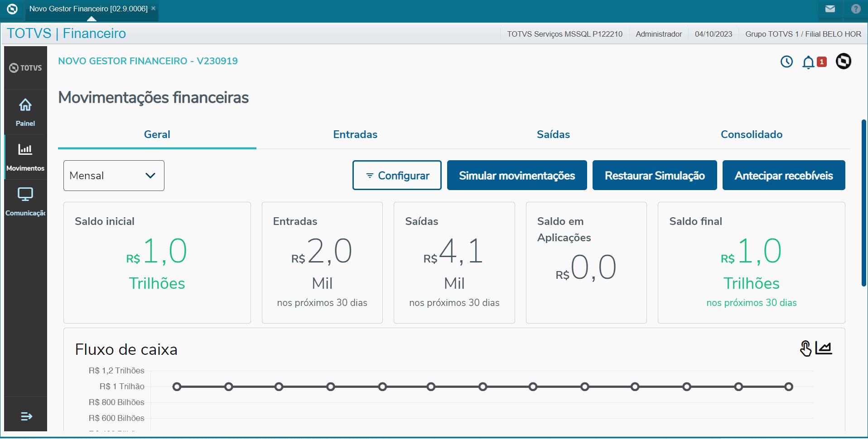The height and width of the screenshot is (439, 868).
Task: Click the Fluxo de caixa heading
Action: (x=126, y=349)
